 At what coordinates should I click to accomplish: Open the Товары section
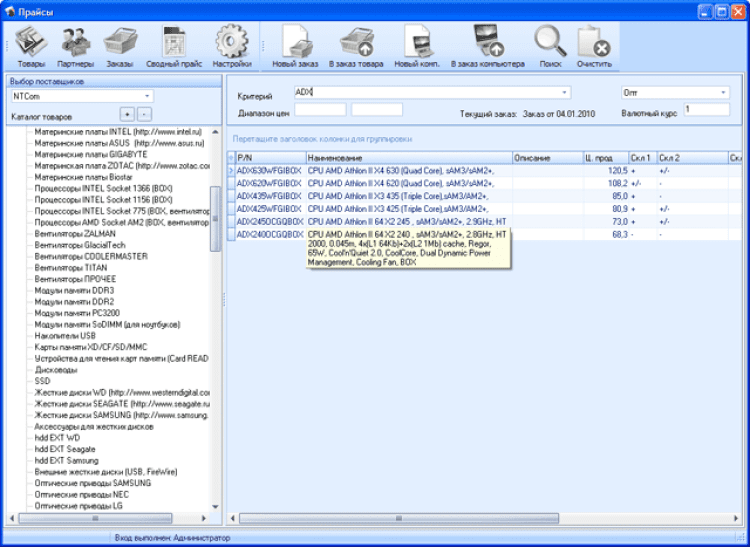click(x=31, y=47)
